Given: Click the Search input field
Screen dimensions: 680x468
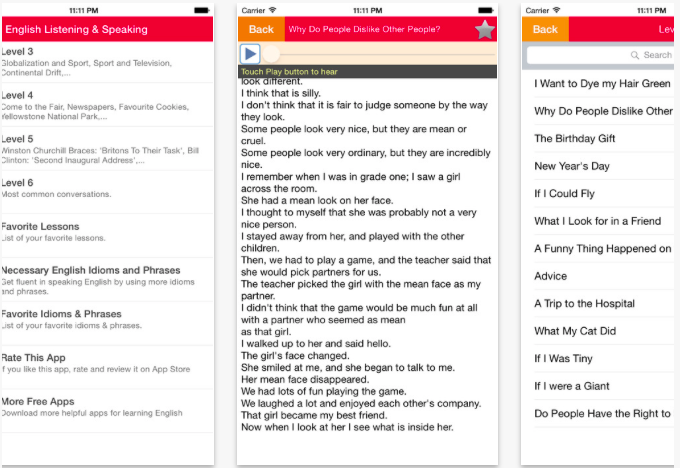Looking at the screenshot, I should [x=600, y=55].
